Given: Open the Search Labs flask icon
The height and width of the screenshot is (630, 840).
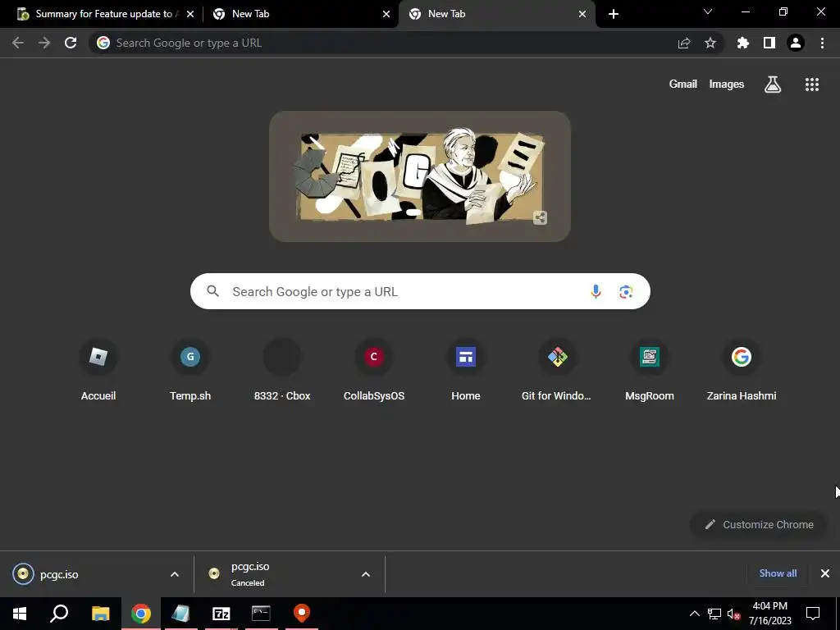Looking at the screenshot, I should click(x=773, y=84).
